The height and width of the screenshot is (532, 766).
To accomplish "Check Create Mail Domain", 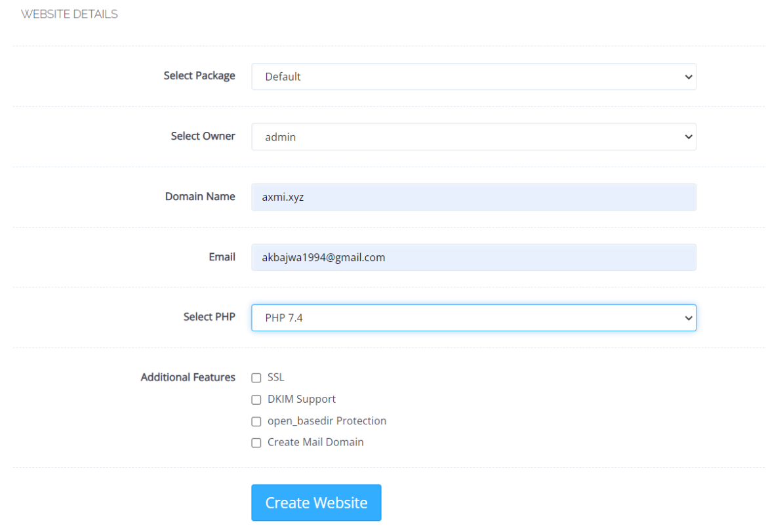I will click(x=256, y=443).
